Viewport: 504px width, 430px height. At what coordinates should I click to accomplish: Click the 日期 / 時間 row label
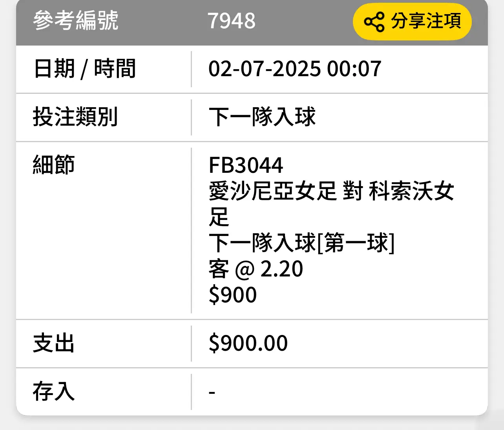point(85,69)
